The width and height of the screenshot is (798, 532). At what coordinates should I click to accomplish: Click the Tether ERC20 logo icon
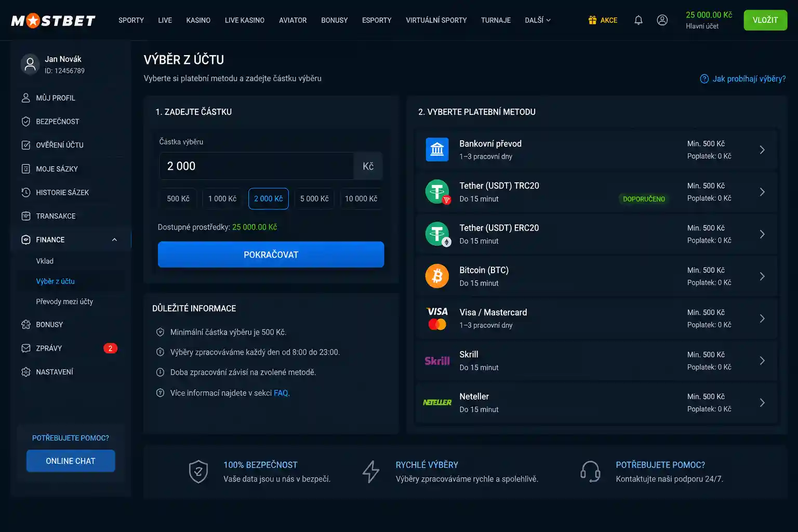coord(437,234)
